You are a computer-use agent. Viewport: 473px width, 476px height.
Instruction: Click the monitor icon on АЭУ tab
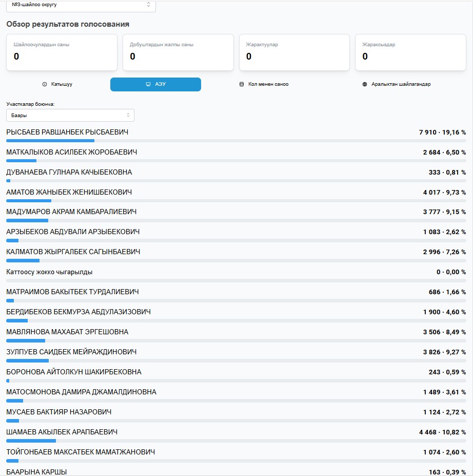[148, 84]
